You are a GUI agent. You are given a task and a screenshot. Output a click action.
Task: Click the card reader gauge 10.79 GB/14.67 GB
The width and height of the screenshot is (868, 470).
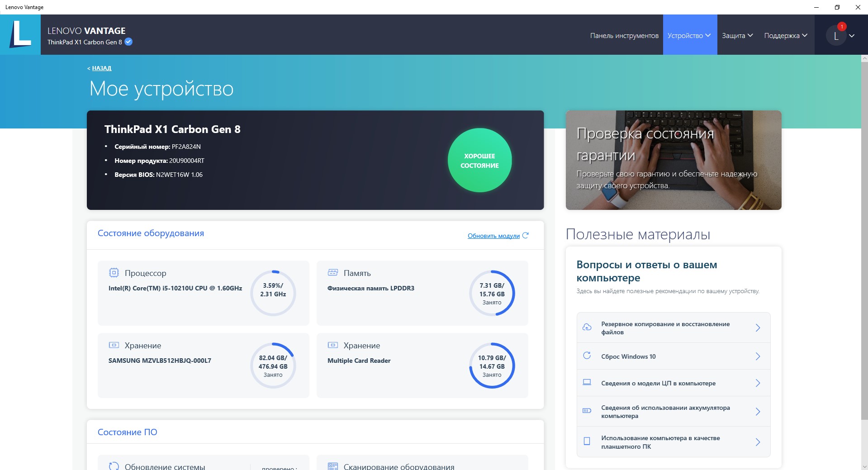[x=492, y=366]
